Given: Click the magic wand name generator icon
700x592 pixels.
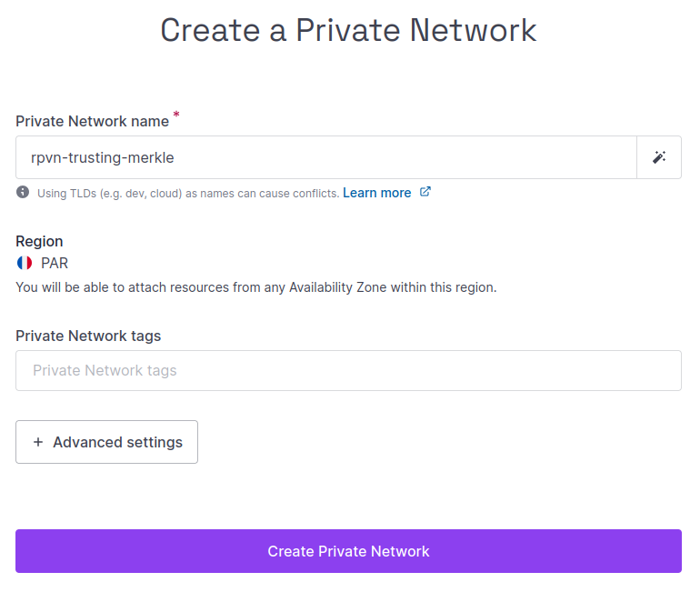Looking at the screenshot, I should (659, 157).
